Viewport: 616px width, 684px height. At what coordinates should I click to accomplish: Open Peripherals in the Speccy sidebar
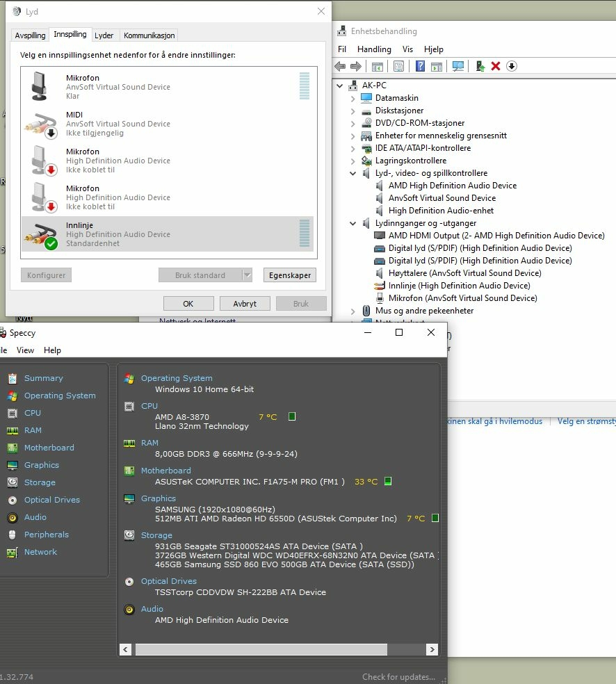[47, 535]
